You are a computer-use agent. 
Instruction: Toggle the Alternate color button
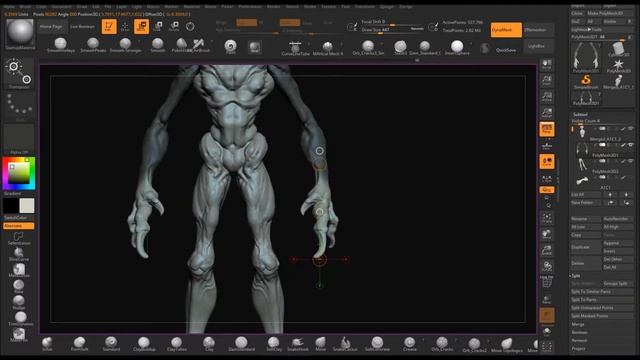19,226
